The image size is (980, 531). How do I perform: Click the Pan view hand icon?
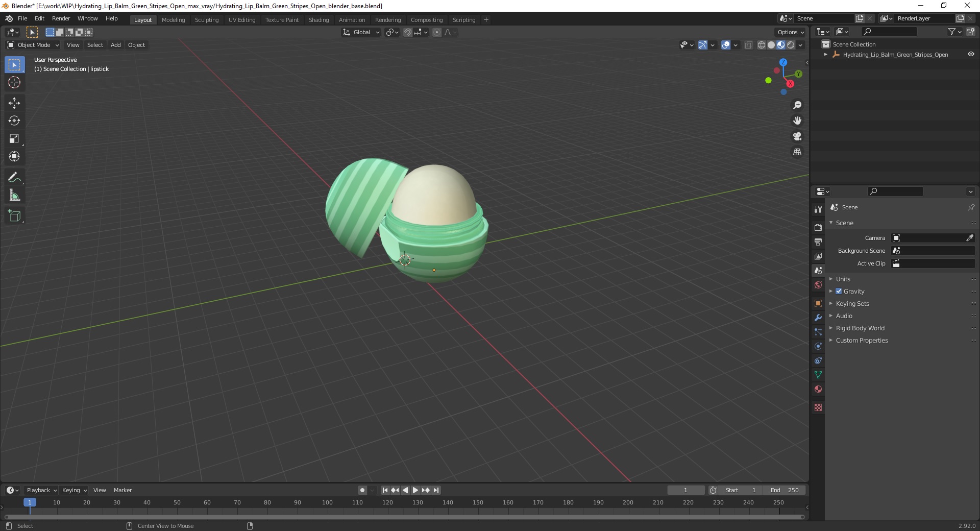[x=797, y=120]
